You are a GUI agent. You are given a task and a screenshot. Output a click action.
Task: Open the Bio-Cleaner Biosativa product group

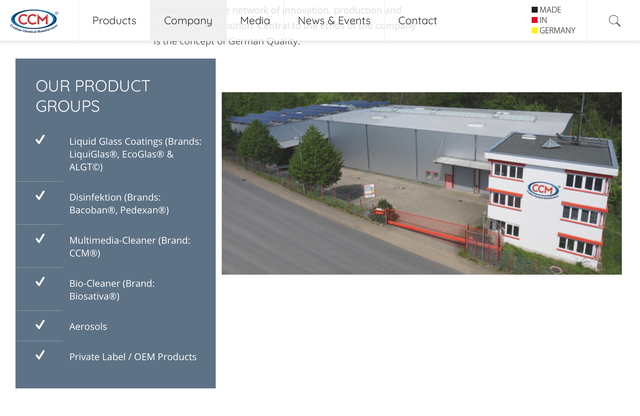[112, 290]
